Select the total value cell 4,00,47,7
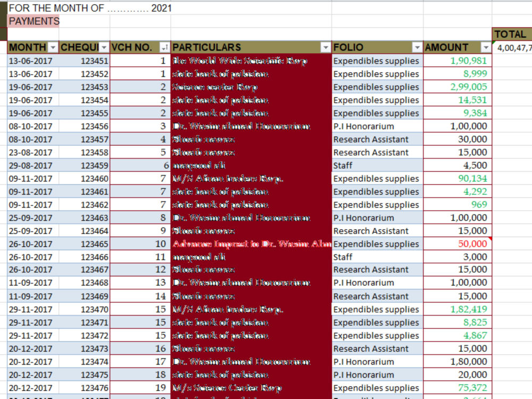The height and width of the screenshot is (399, 532). (512, 47)
